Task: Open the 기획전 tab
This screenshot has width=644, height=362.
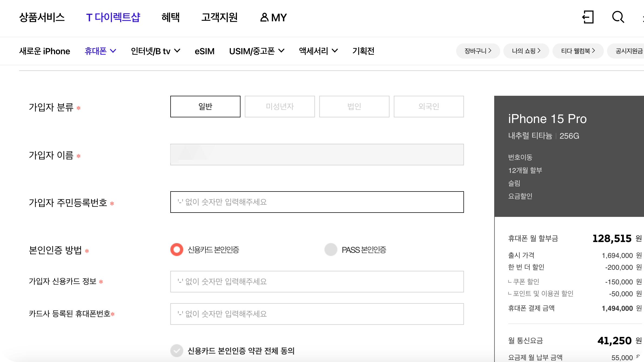Action: pyautogui.click(x=363, y=51)
